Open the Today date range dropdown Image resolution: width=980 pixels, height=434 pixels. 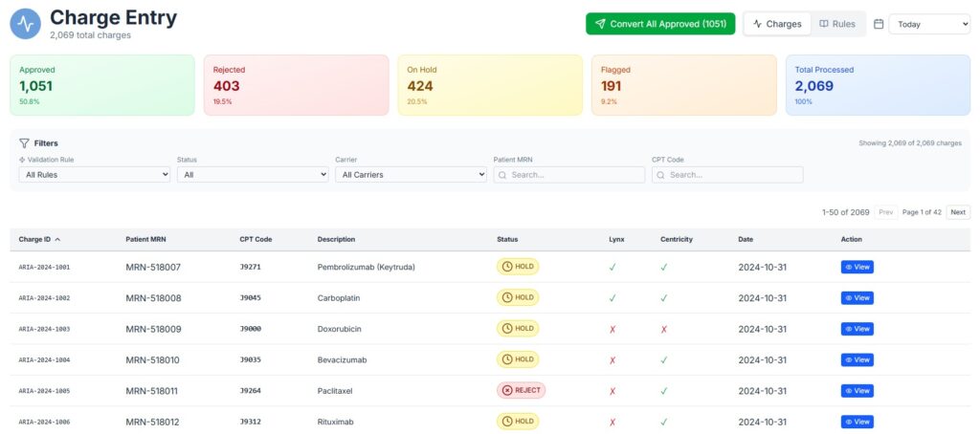pos(928,25)
